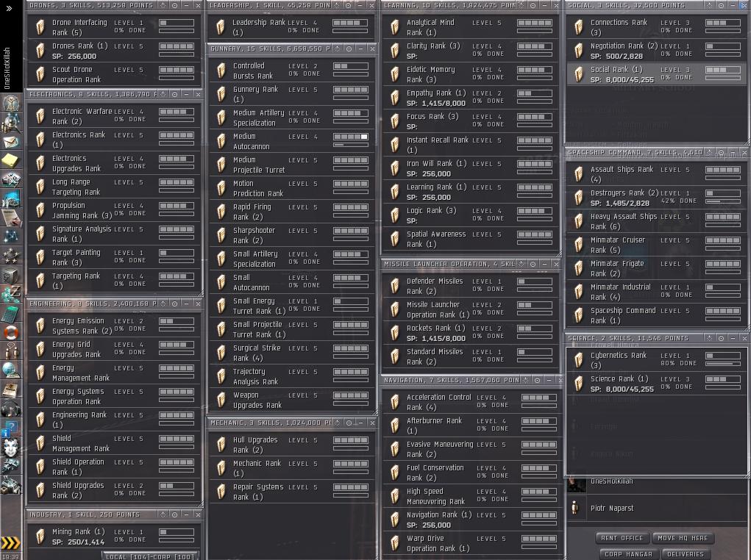The height and width of the screenshot is (560, 751).
Task: Select the Repair Systems Rank skill row
Action: tap(292, 492)
